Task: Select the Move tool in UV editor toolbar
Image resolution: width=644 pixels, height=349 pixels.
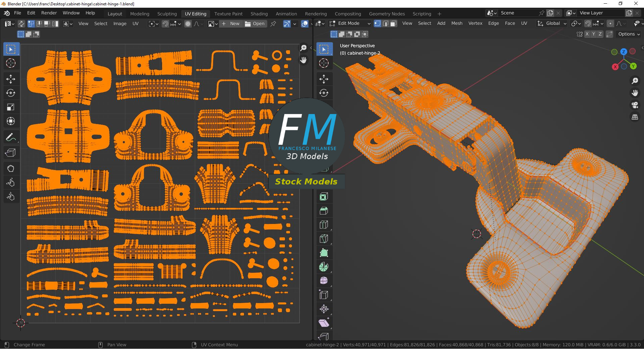Action: 11,79
